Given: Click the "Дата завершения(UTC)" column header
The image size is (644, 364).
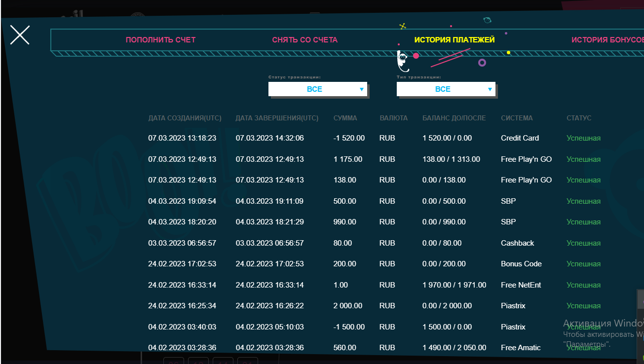Looking at the screenshot, I should pos(277,118).
